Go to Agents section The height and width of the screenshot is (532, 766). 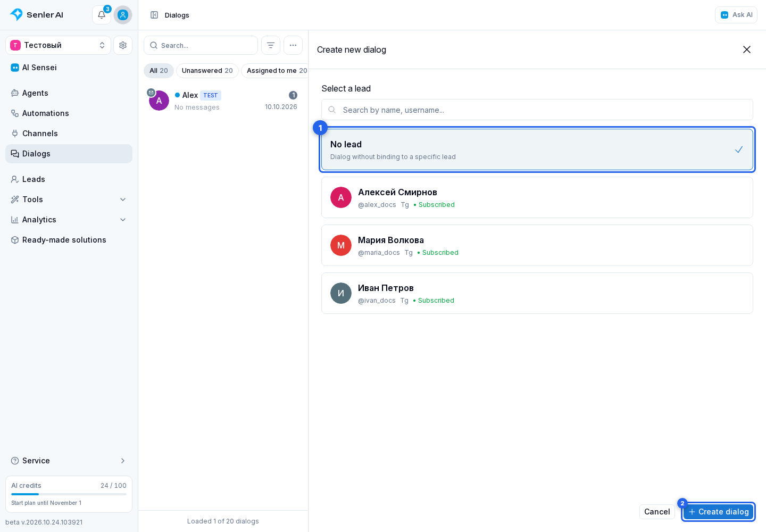(x=69, y=93)
